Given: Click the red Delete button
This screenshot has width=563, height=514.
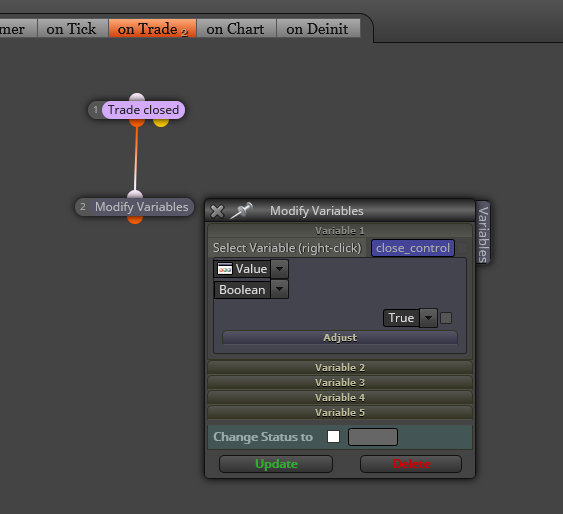Looking at the screenshot, I should click(411, 464).
